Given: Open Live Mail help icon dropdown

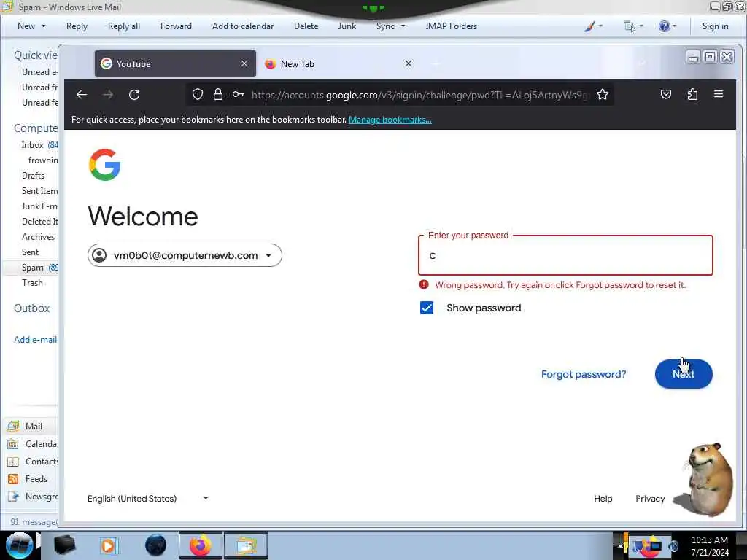Looking at the screenshot, I should (x=667, y=26).
